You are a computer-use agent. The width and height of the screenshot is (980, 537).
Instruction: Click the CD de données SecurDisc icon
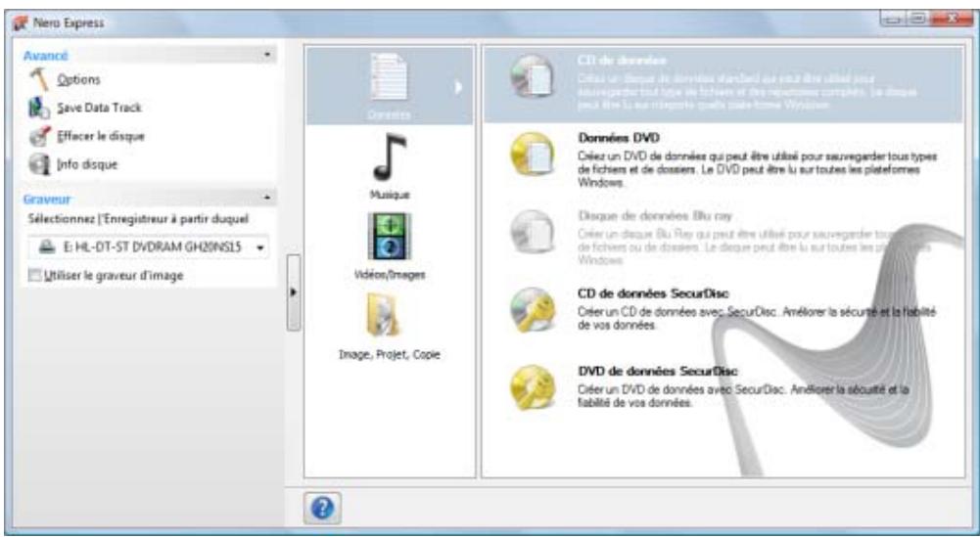click(x=533, y=309)
